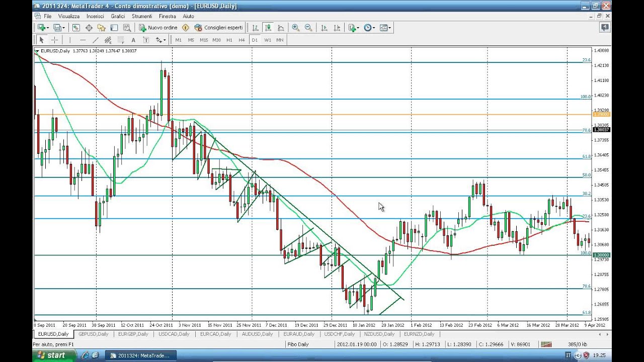
Task: Select the text tool A
Action: 133,40
